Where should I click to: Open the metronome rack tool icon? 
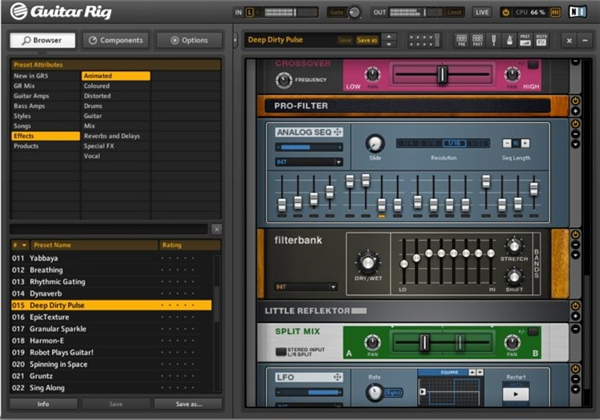pos(509,40)
